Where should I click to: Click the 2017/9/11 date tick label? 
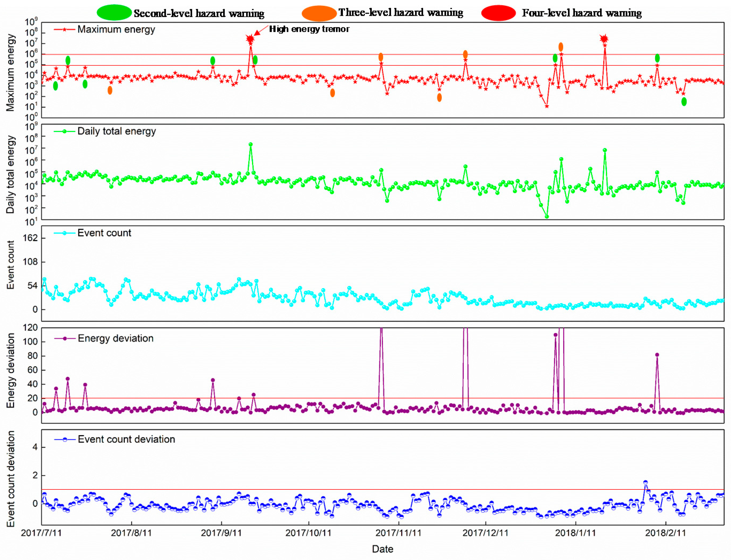tap(221, 533)
